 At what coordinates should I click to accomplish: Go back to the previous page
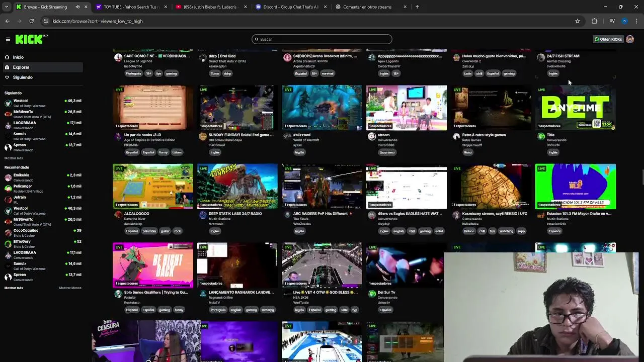(7, 21)
